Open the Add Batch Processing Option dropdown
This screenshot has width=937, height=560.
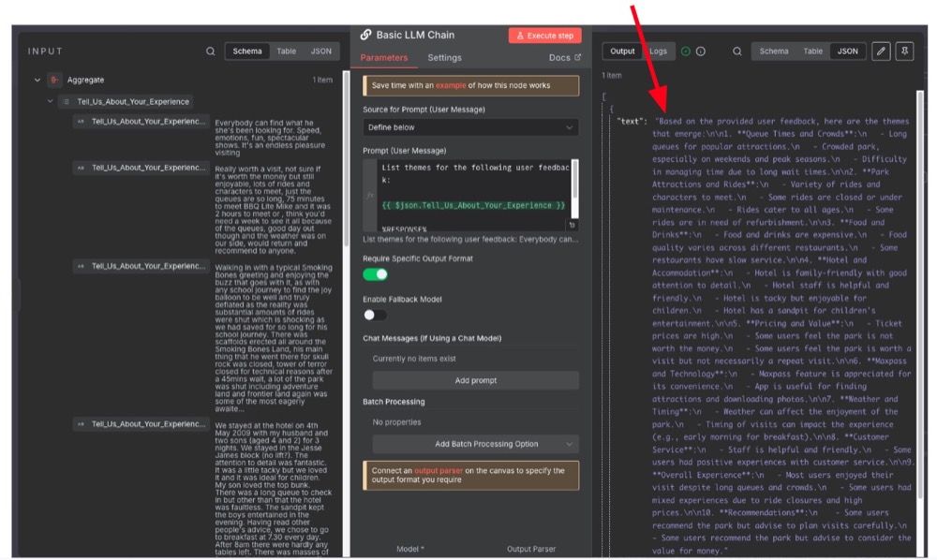click(x=475, y=444)
